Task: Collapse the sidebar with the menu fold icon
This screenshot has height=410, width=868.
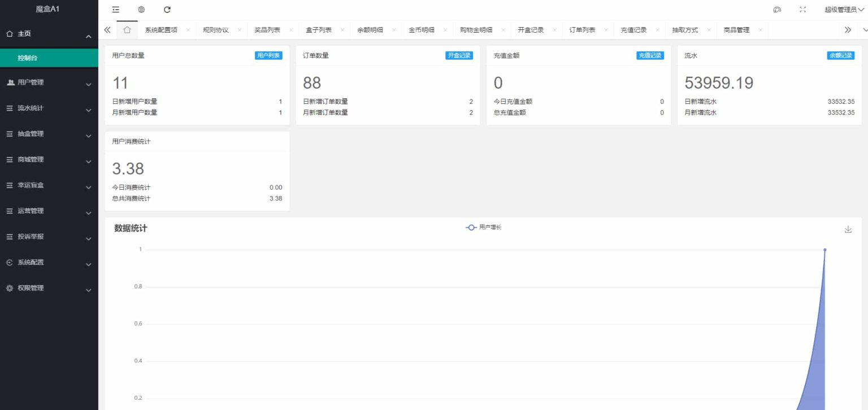Action: [116, 10]
